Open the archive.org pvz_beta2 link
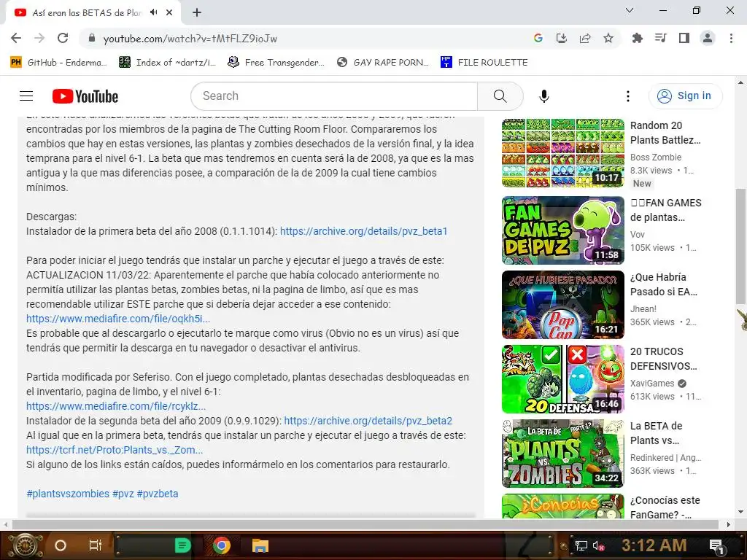The height and width of the screenshot is (560, 747). tap(368, 421)
